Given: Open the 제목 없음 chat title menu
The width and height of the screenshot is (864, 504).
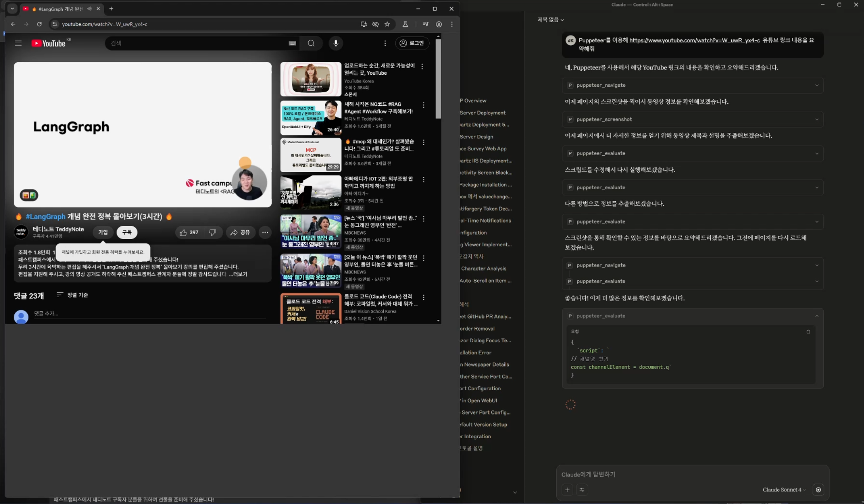Looking at the screenshot, I should 550,20.
